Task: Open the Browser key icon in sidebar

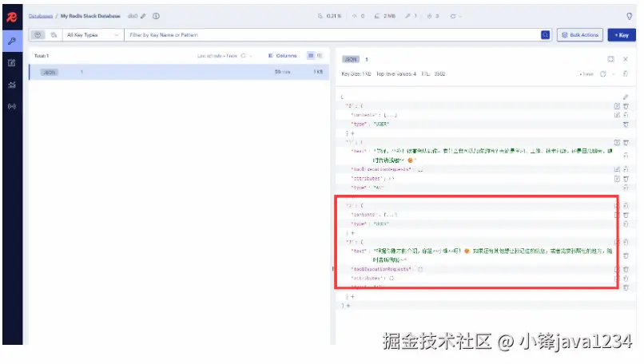Action: point(12,41)
